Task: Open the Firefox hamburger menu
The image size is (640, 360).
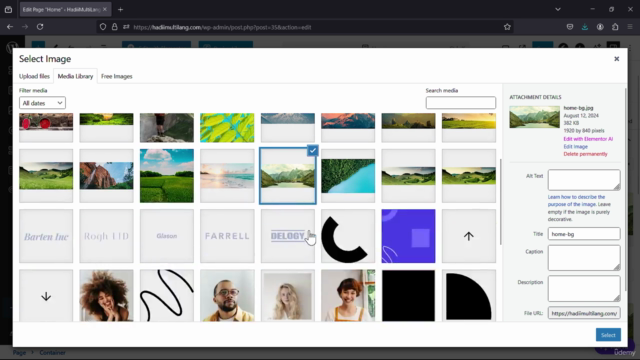Action: click(x=630, y=27)
